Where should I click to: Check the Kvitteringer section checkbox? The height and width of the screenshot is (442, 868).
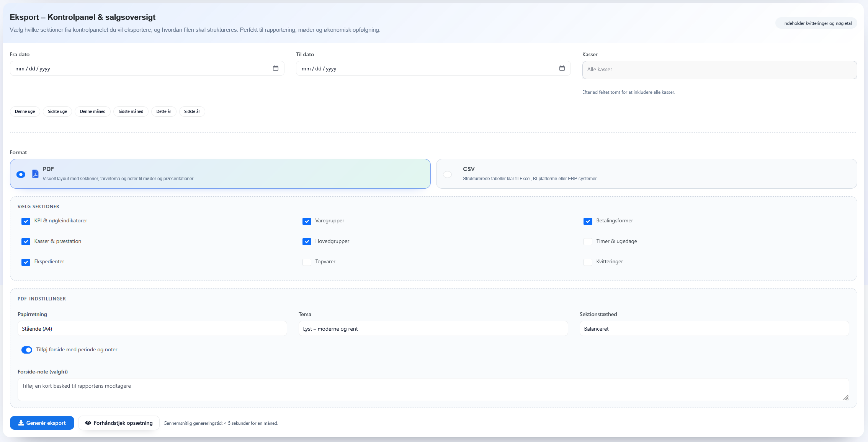point(588,262)
